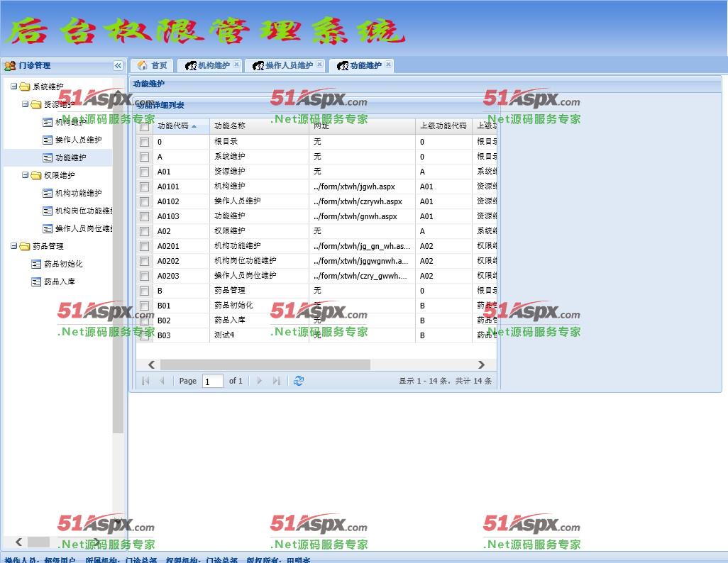728x563 pixels.
Task: Select the 功能维护 tab
Action: coord(361,65)
